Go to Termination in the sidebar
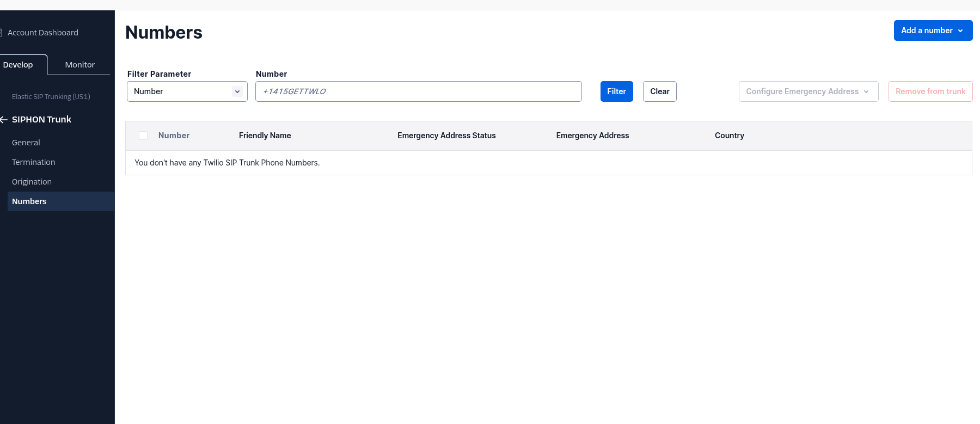Viewport: 980px width, 424px height. (x=34, y=162)
